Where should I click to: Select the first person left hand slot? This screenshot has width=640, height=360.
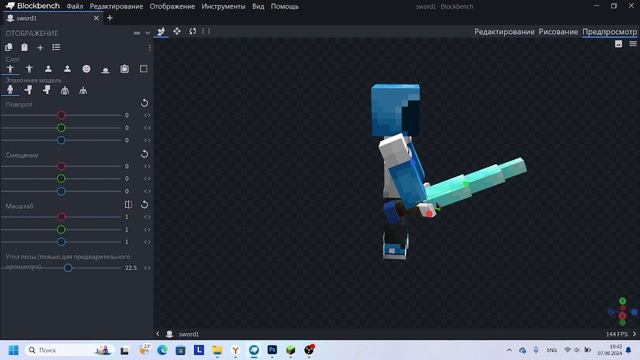[x=67, y=69]
